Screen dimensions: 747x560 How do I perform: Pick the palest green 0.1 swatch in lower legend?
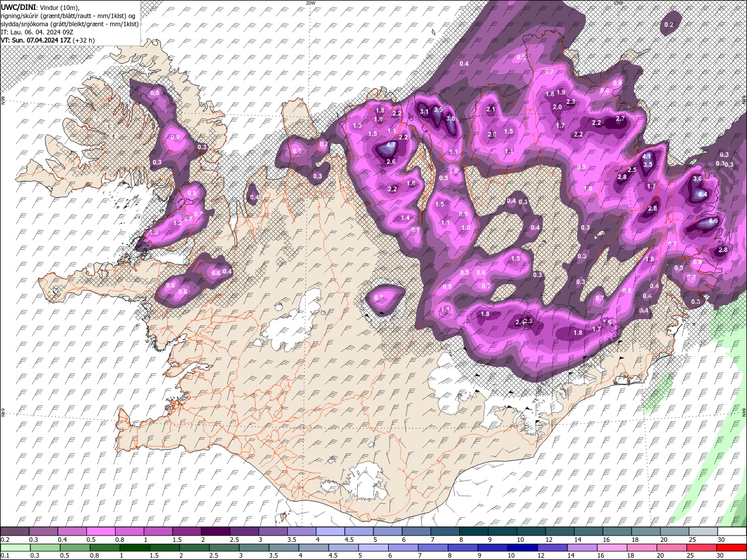15,548
